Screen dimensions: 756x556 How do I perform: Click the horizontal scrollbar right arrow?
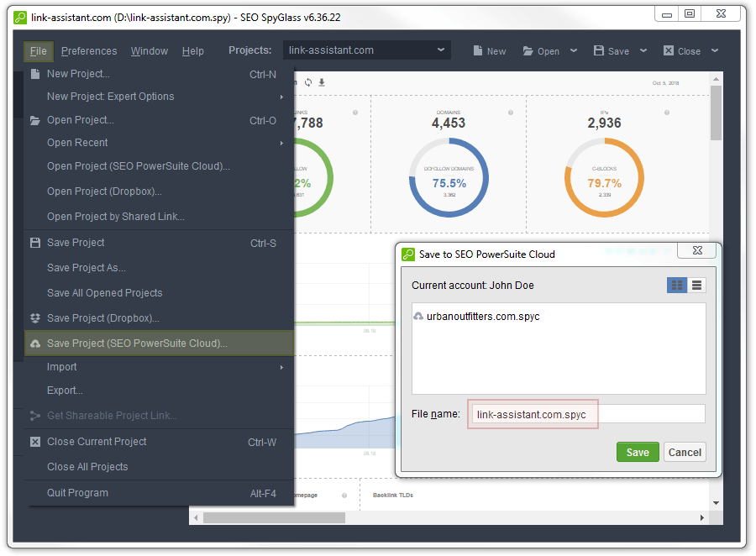click(x=702, y=518)
